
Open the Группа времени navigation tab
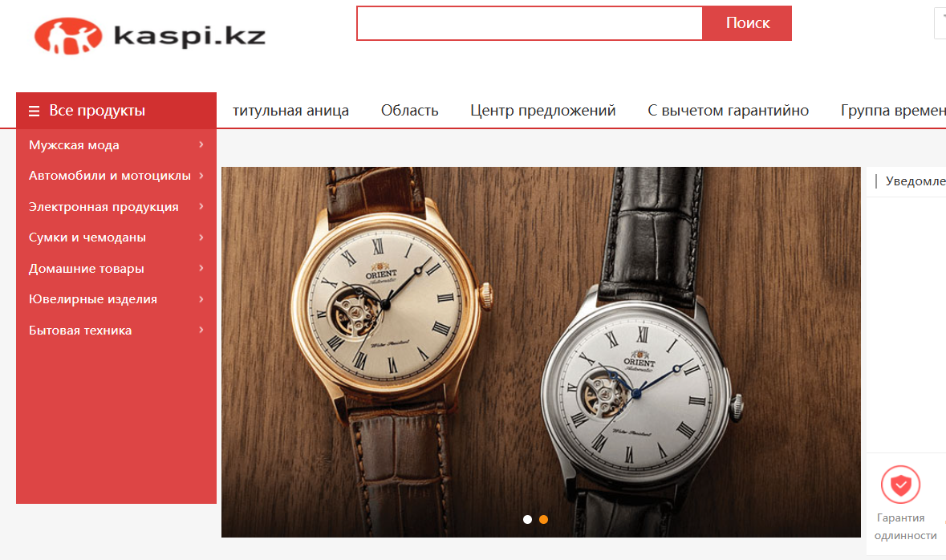pos(893,111)
